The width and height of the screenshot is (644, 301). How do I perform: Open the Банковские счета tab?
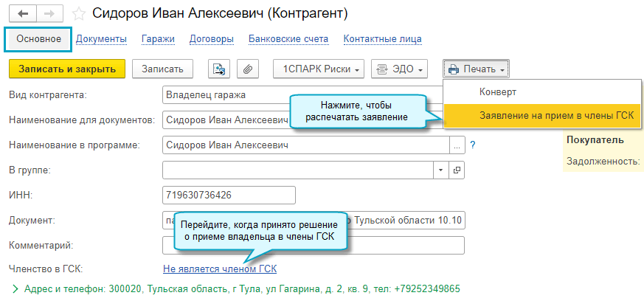[288, 39]
